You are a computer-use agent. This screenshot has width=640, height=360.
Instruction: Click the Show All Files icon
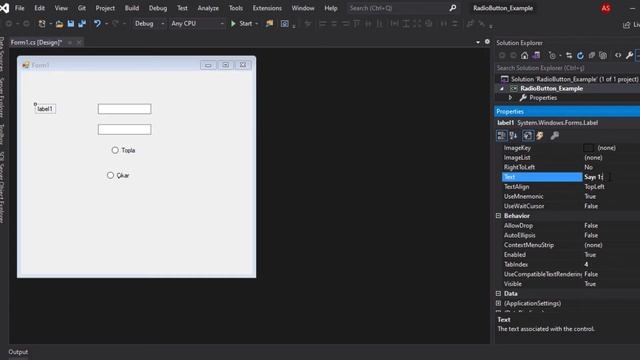[x=603, y=56]
